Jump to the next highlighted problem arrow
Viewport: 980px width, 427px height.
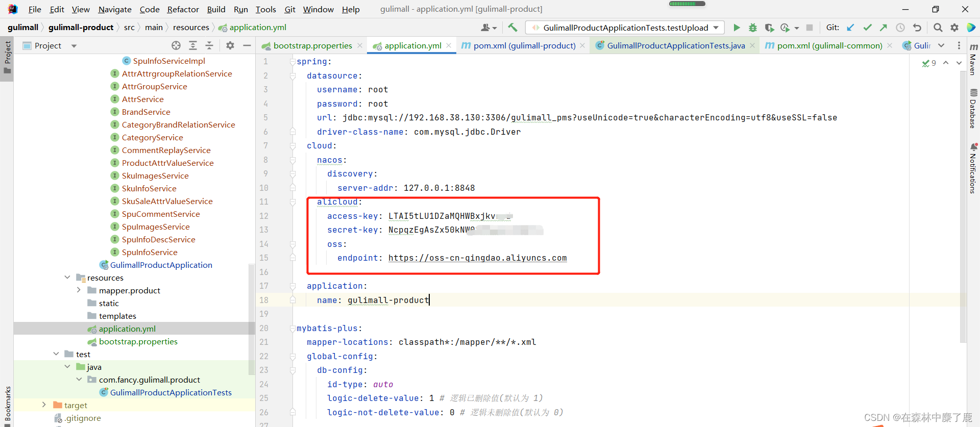959,63
